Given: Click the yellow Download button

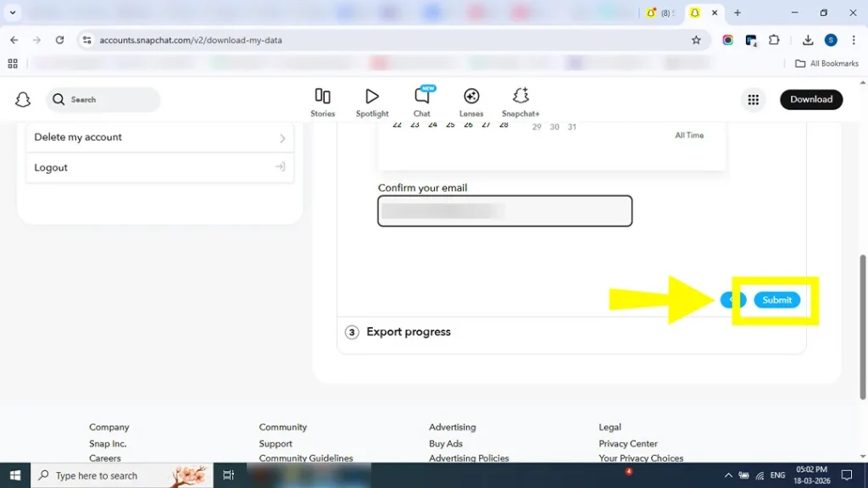Looking at the screenshot, I should pyautogui.click(x=810, y=99).
